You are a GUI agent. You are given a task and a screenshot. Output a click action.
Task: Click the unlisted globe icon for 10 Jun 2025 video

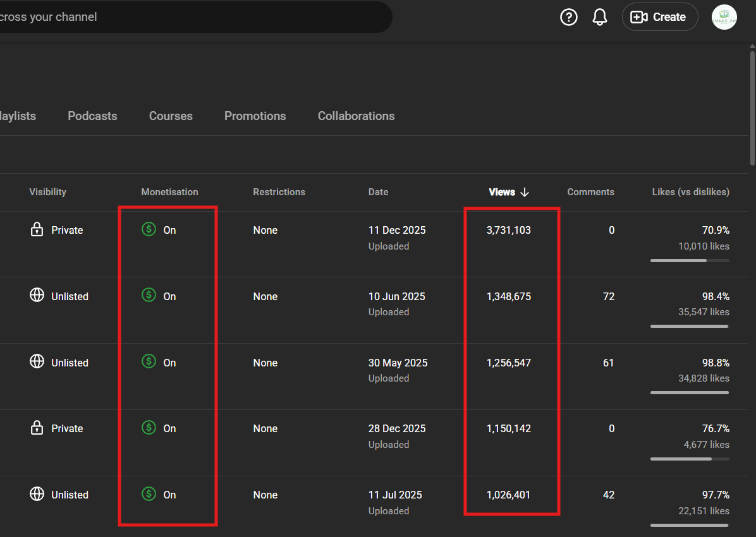[x=37, y=295]
